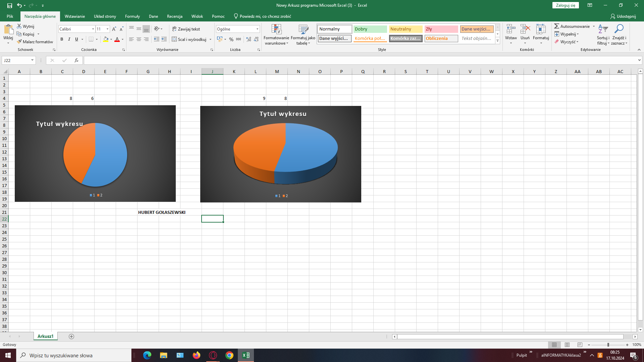The height and width of the screenshot is (362, 644).
Task: Switch to the Wstawianie ribbon tab
Action: (x=74, y=16)
